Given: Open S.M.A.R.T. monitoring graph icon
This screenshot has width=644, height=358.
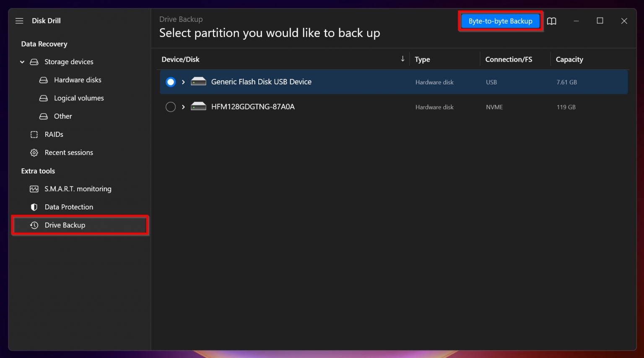Looking at the screenshot, I should 34,189.
